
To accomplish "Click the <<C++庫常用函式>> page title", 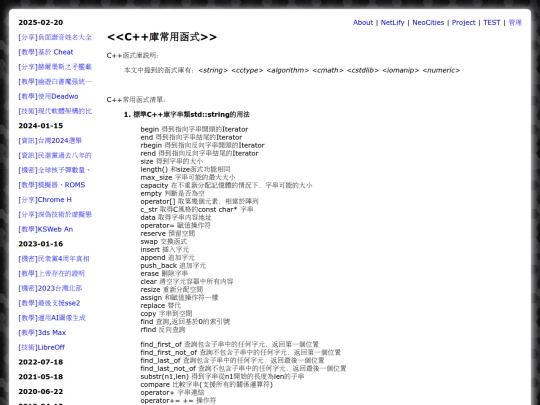I will click(162, 37).
